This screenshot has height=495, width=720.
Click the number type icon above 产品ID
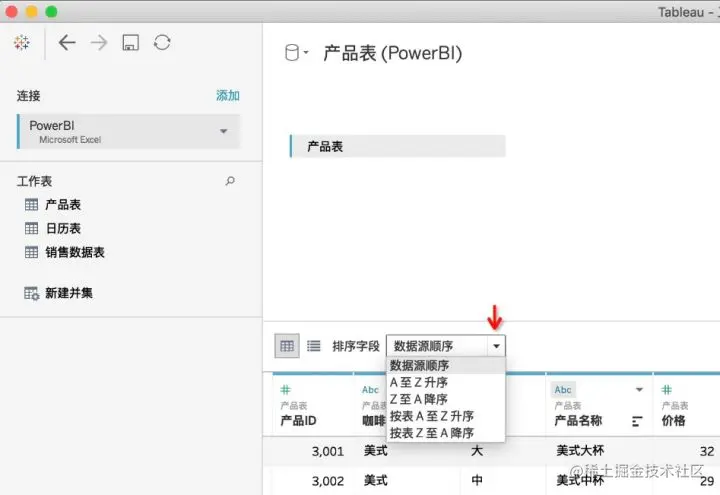click(286, 390)
